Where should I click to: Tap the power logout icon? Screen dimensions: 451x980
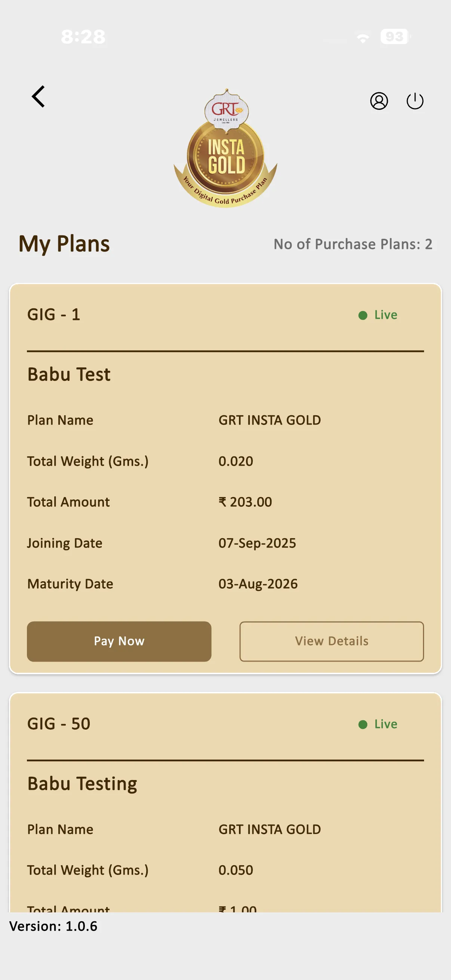pyautogui.click(x=414, y=101)
